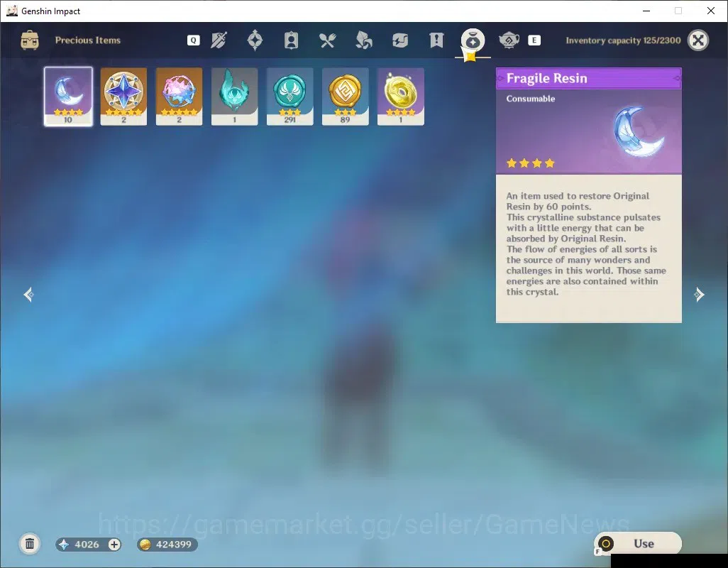Switch to Character Development Items tab
This screenshot has height=568, width=728.
(x=291, y=40)
